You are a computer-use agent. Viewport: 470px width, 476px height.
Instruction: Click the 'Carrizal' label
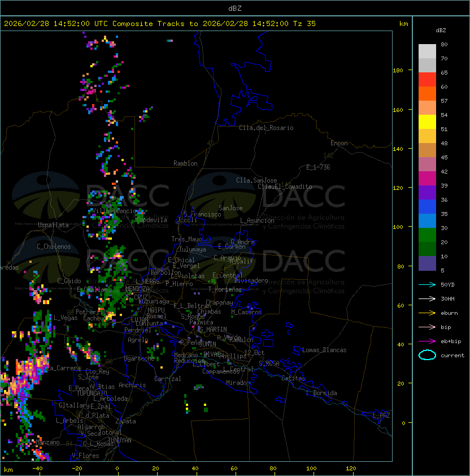pyautogui.click(x=167, y=379)
